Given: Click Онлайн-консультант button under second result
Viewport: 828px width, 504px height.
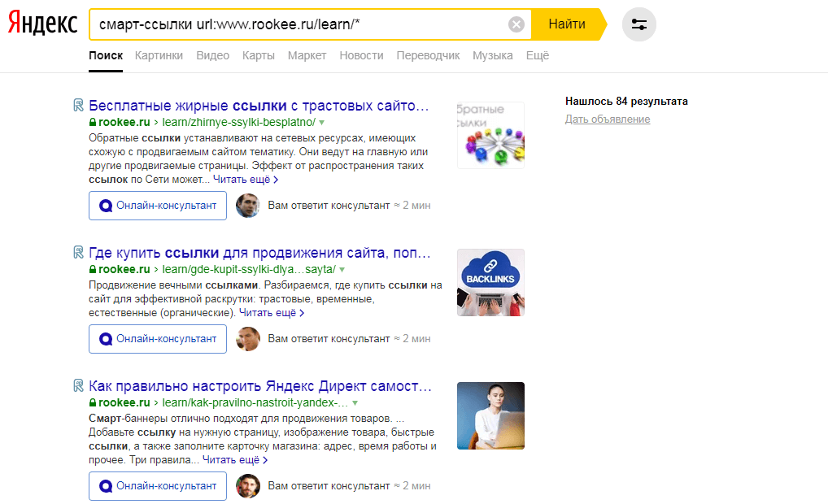Looking at the screenshot, I should point(157,339).
